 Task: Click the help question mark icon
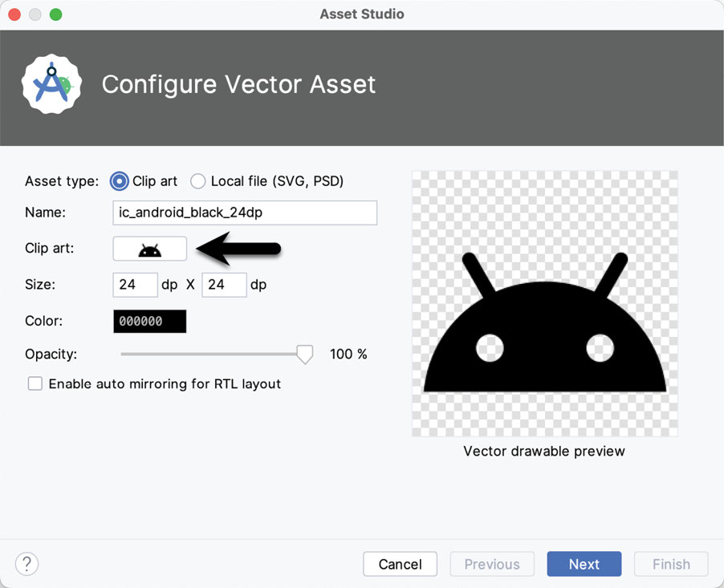coord(26,564)
